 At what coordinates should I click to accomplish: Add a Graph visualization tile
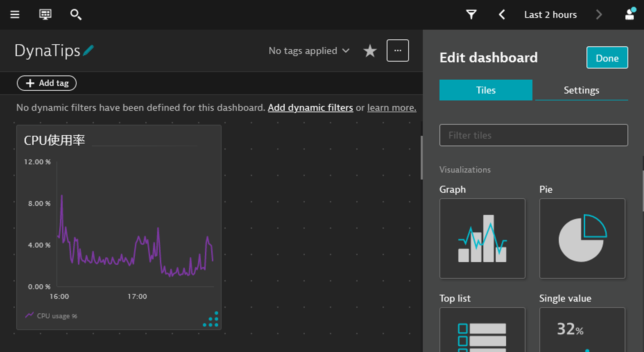482,238
